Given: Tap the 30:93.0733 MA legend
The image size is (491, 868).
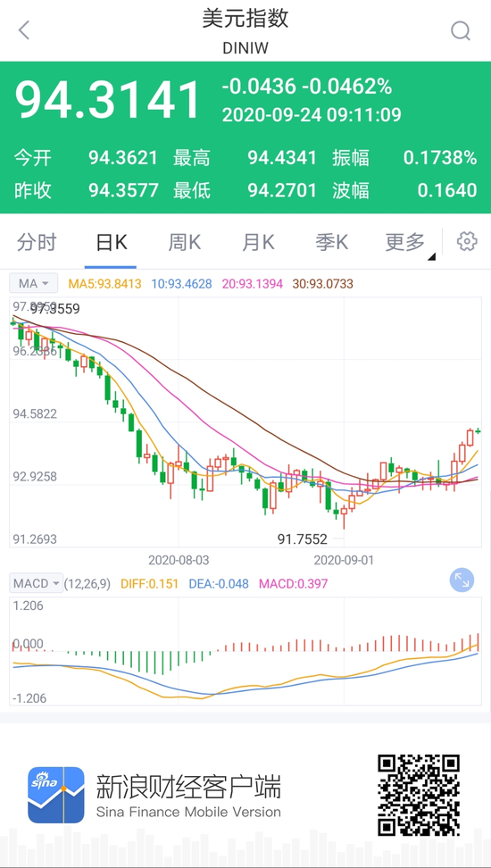Looking at the screenshot, I should coord(322,284).
